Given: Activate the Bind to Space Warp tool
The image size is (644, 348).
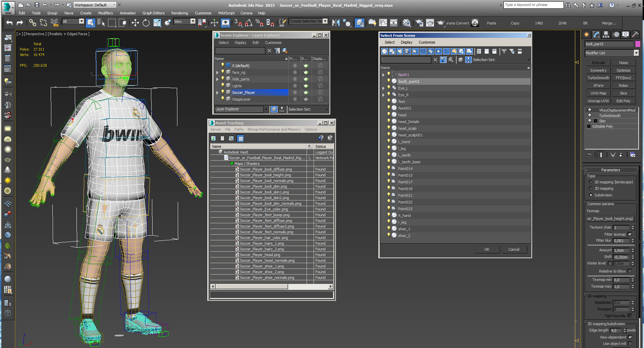Looking at the screenshot, I should [54, 23].
